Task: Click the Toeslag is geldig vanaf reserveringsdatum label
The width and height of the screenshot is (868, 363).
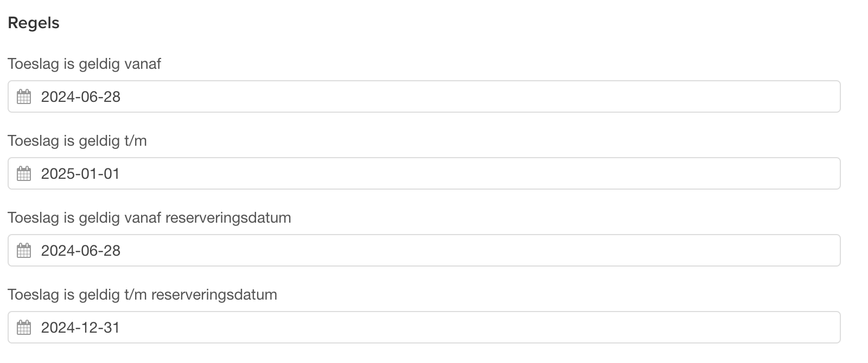Action: 149,218
